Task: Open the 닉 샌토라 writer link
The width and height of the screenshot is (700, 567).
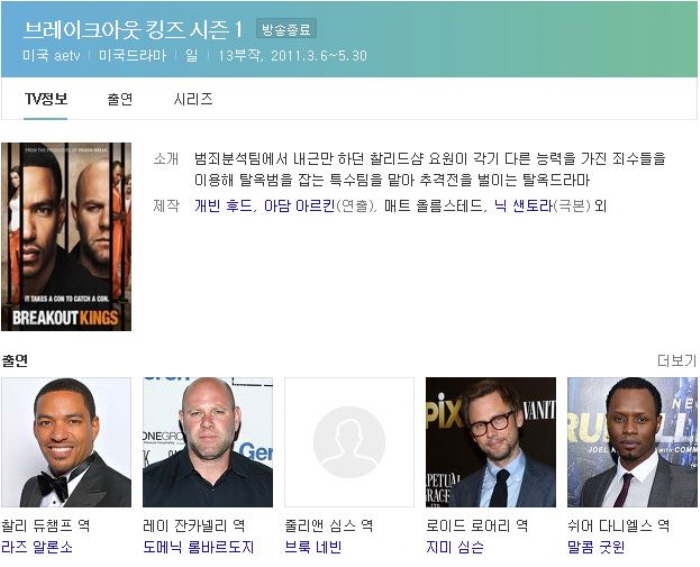Action: point(523,206)
